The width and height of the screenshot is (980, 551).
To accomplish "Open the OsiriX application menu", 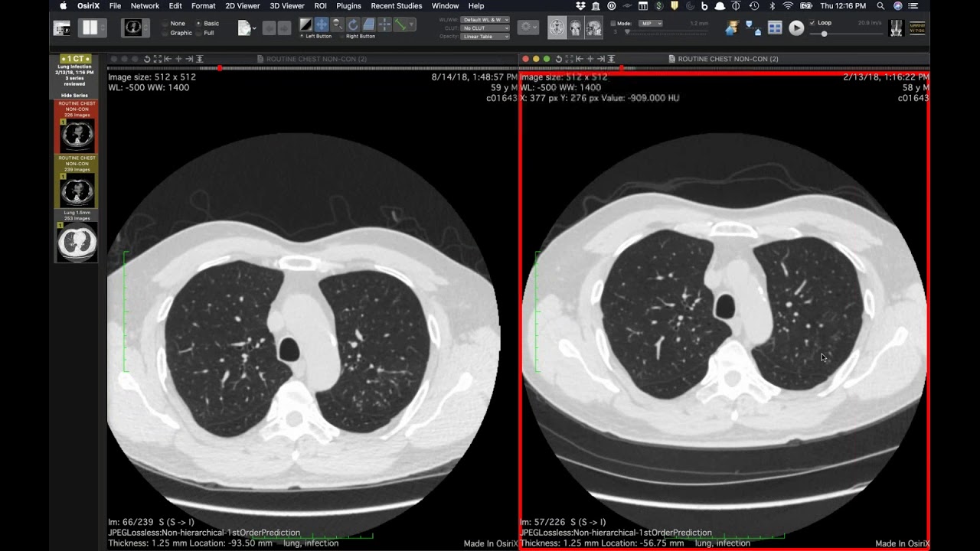I will pos(88,6).
